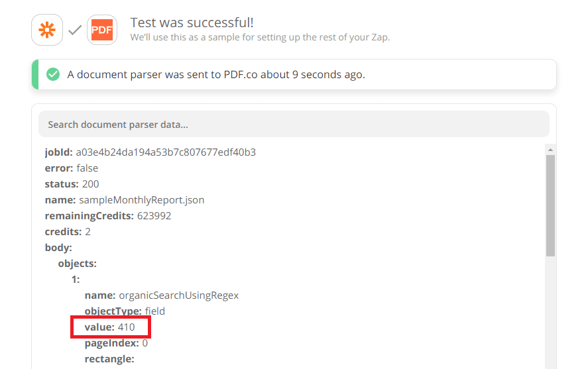Viewport: 588px width, 369px height.
Task: Click the pageIndex: 0 row
Action: [116, 343]
